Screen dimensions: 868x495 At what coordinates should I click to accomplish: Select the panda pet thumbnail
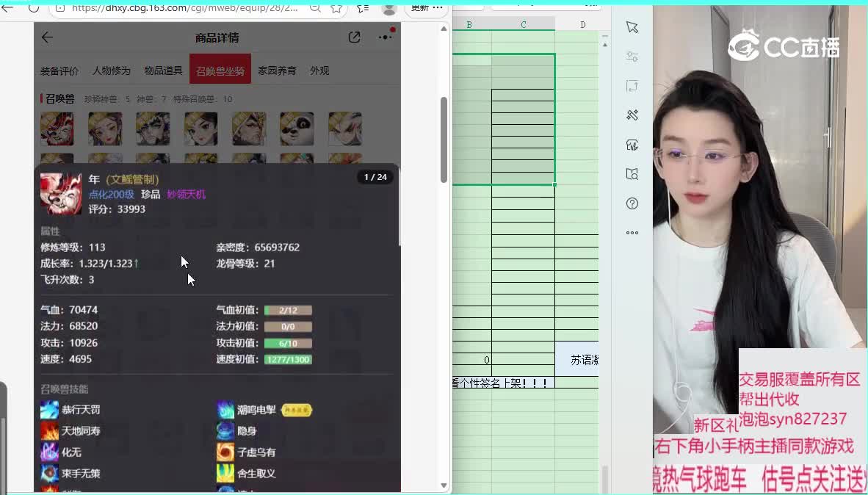(x=297, y=129)
